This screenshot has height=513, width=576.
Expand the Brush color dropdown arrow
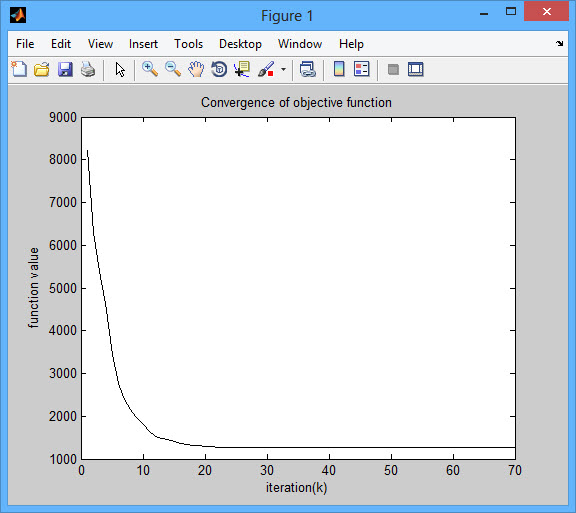(x=283, y=69)
